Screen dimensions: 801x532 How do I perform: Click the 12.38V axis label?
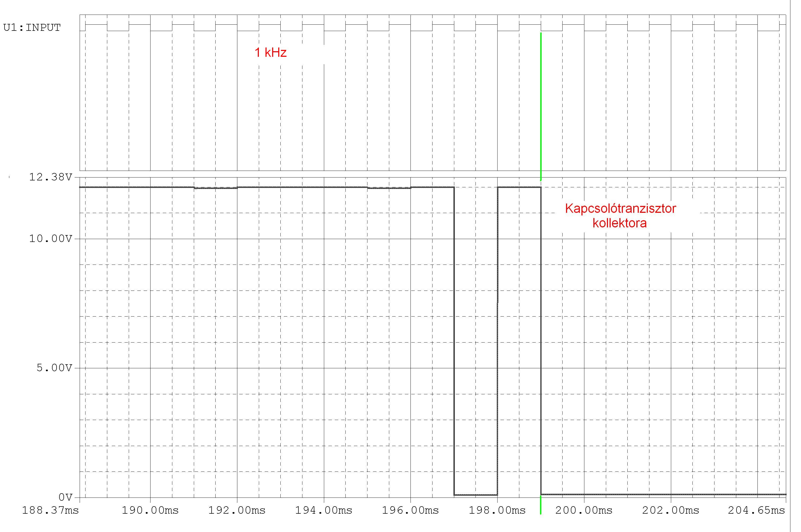click(x=50, y=177)
